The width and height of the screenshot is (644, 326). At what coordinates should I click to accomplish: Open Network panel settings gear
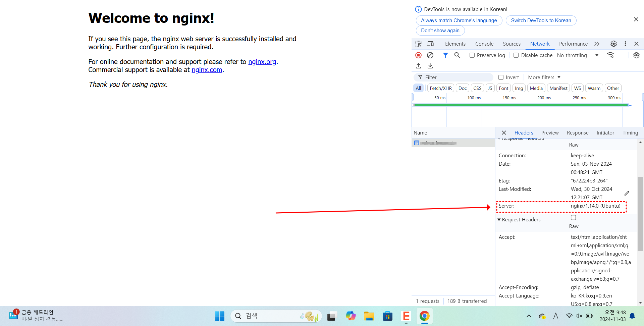pos(636,55)
